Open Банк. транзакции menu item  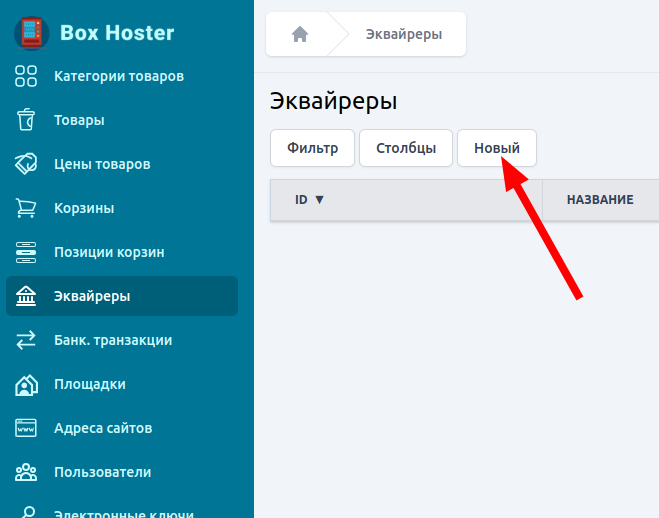coord(113,340)
